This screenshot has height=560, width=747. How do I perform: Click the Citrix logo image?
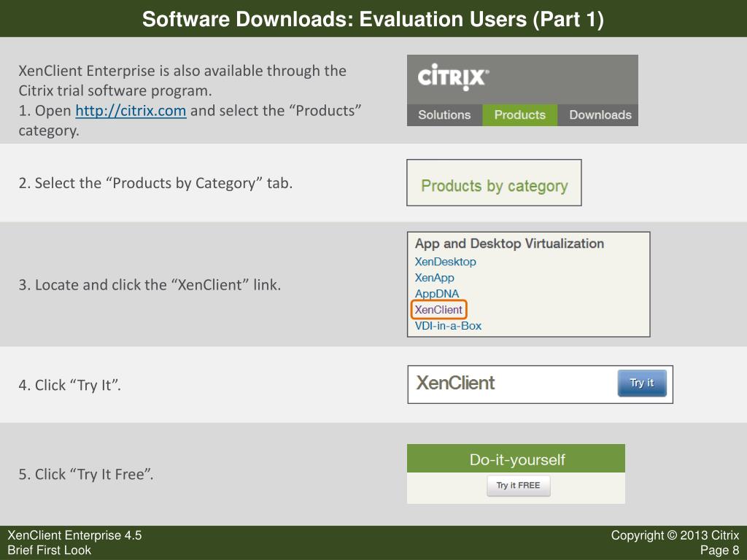click(x=452, y=77)
